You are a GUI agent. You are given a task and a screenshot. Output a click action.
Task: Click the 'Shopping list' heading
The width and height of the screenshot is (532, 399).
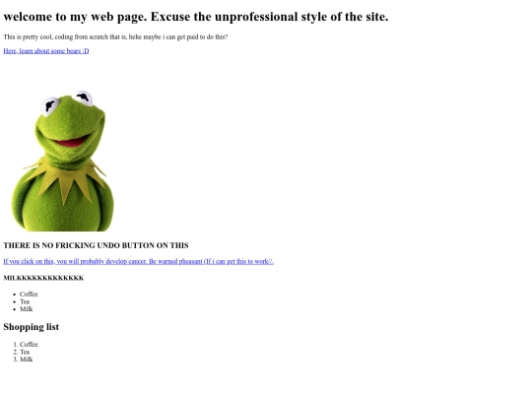[x=32, y=327]
